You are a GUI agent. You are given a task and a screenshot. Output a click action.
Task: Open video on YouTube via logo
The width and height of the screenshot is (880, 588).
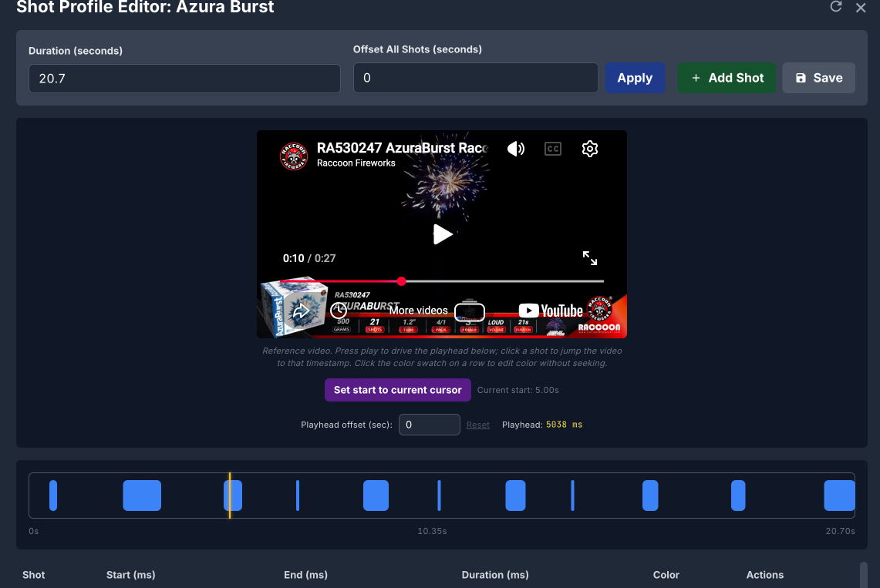coord(551,311)
